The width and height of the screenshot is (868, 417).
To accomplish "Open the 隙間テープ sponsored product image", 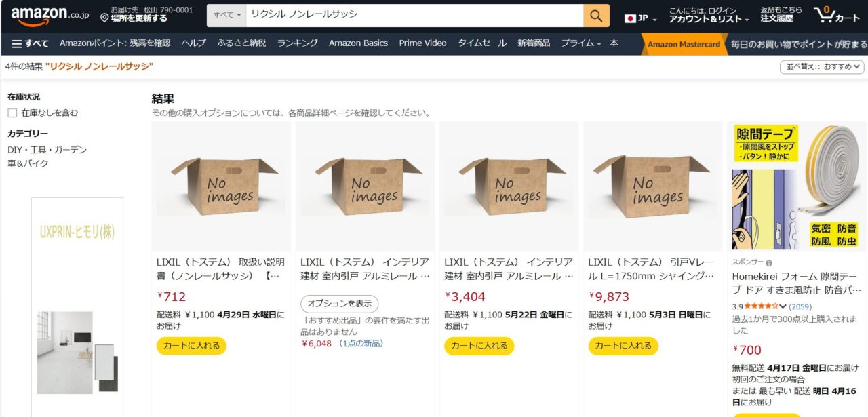I will (x=796, y=186).
